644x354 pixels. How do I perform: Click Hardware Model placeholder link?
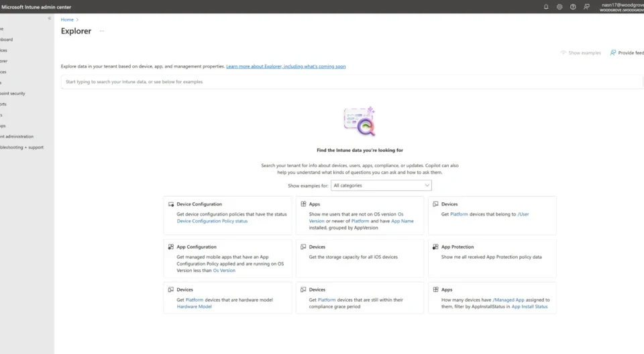click(x=194, y=306)
